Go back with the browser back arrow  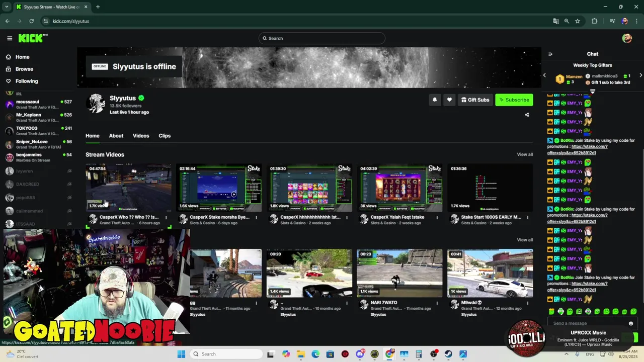click(x=7, y=21)
